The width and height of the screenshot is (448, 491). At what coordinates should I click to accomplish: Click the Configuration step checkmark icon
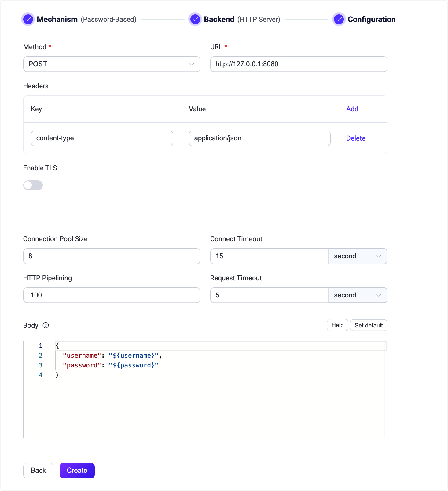pyautogui.click(x=339, y=19)
